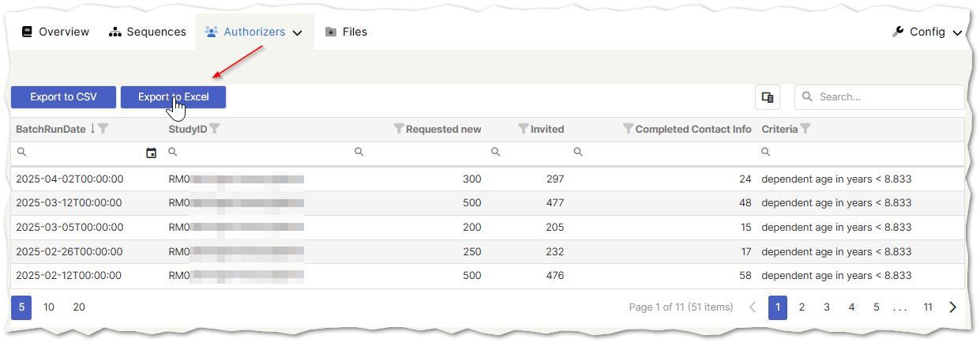Image resolution: width=980 pixels, height=343 pixels.
Task: Click the Completed Contact Info filter icon
Action: pyautogui.click(x=628, y=129)
